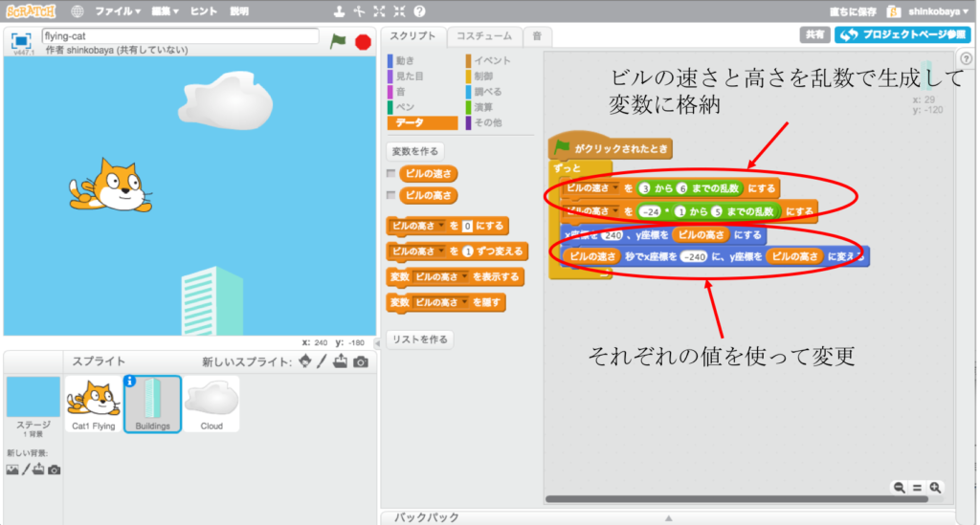Select the shrink sprite tool

tap(399, 11)
